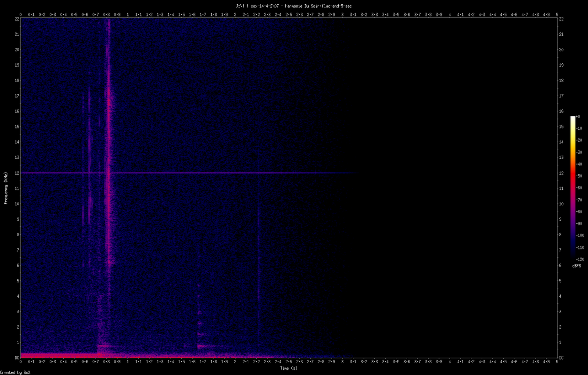Click the '17' tick on left frequency axis
The width and height of the screenshot is (588, 375).
[x=16, y=96]
